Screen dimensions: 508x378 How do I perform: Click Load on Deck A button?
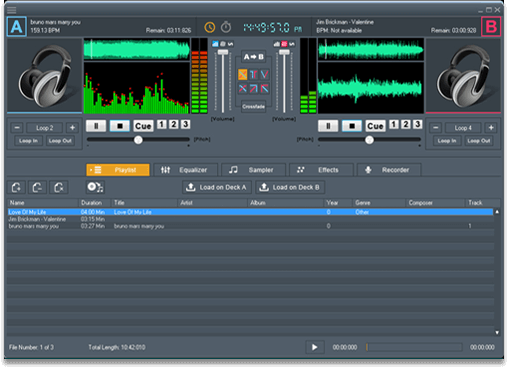[x=217, y=187]
